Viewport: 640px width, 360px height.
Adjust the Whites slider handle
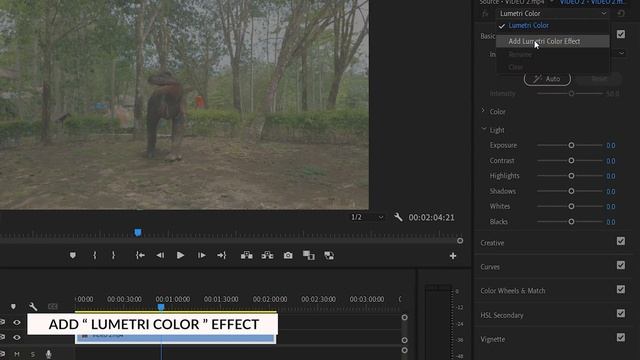tap(571, 207)
